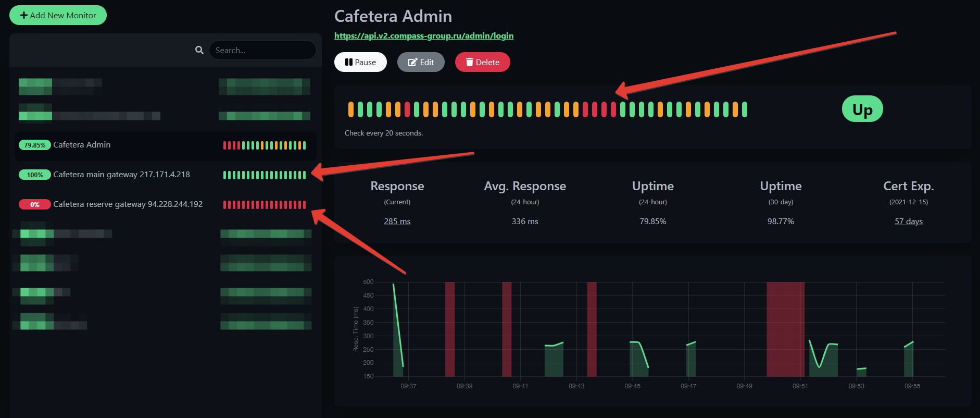Image resolution: width=980 pixels, height=418 pixels.
Task: Click the plus icon on Add New Monitor
Action: click(24, 16)
